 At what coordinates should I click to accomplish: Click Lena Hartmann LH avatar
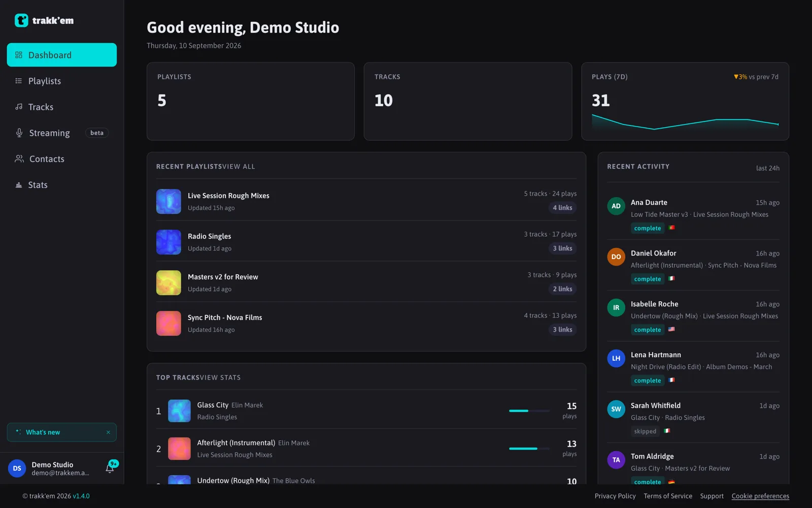click(616, 358)
